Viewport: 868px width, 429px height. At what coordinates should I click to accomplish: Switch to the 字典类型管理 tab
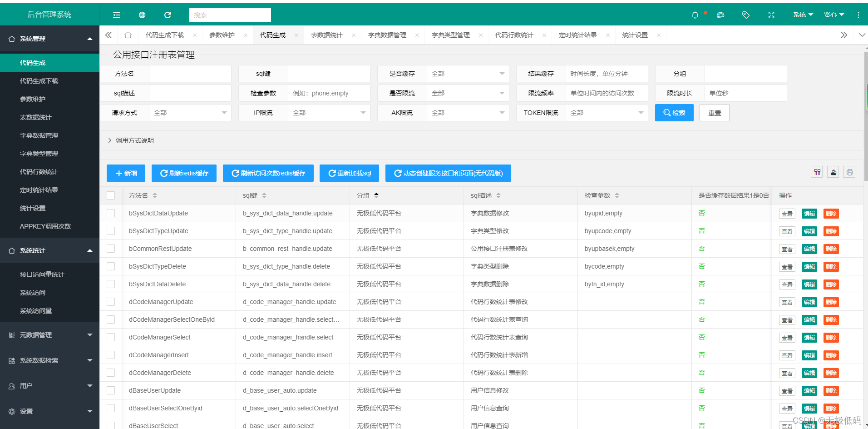tap(450, 35)
